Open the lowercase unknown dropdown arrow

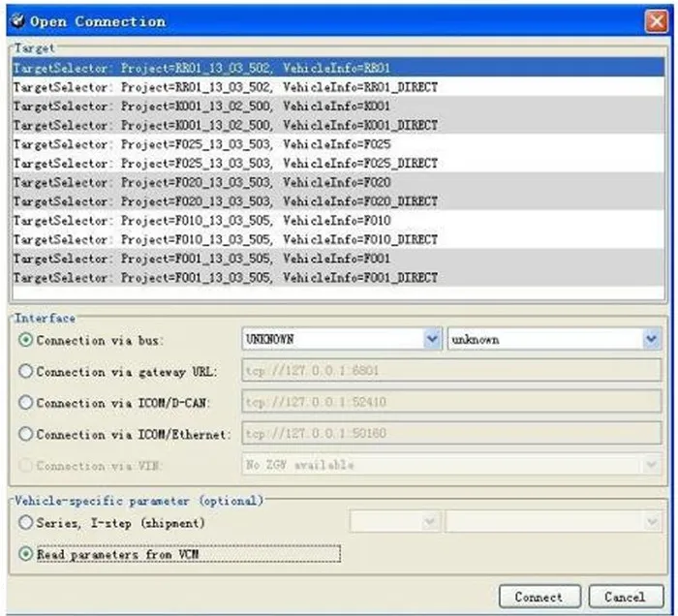(652, 339)
